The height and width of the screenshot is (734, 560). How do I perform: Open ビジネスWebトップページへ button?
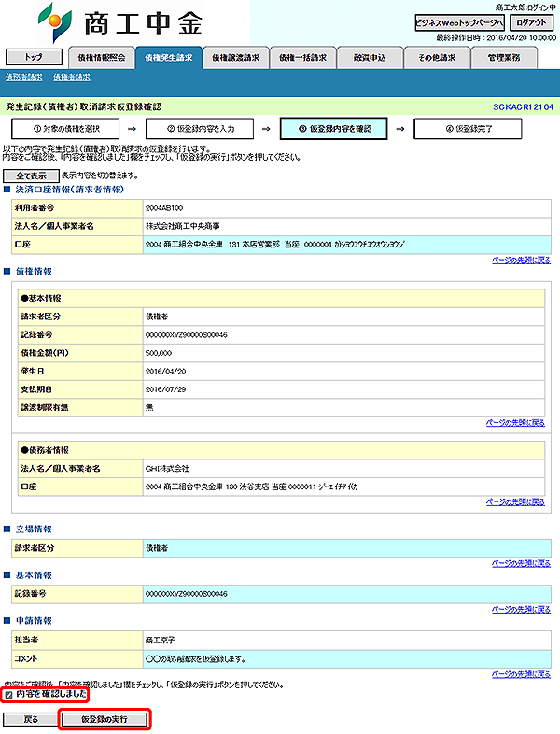[x=459, y=22]
